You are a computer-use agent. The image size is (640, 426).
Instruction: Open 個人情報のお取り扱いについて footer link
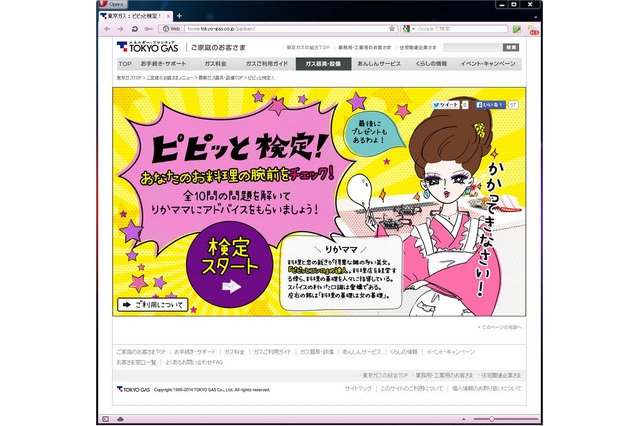[487, 388]
